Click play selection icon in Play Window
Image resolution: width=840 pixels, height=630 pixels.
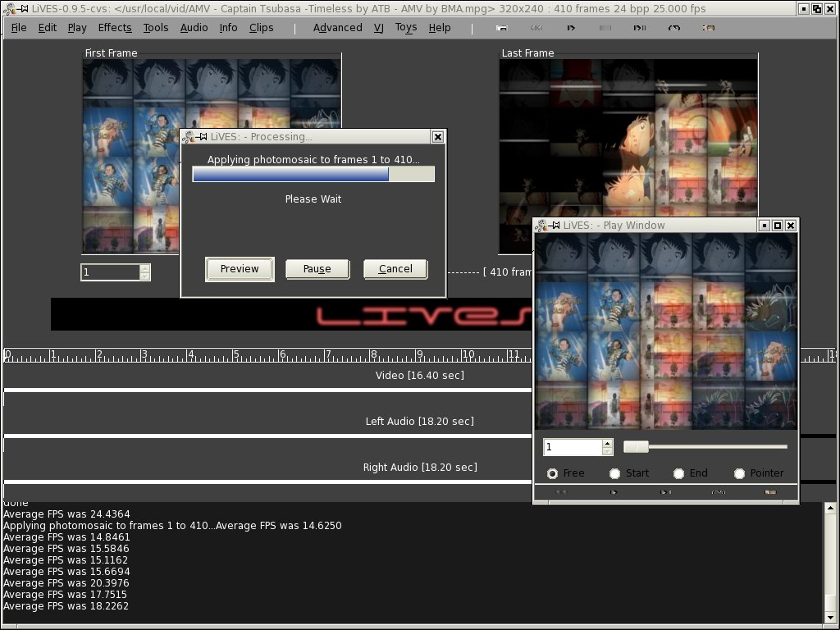(665, 492)
